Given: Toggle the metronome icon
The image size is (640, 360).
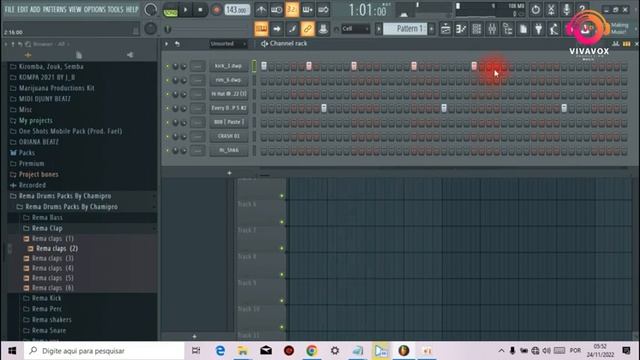Looking at the screenshot, I should point(261,9).
